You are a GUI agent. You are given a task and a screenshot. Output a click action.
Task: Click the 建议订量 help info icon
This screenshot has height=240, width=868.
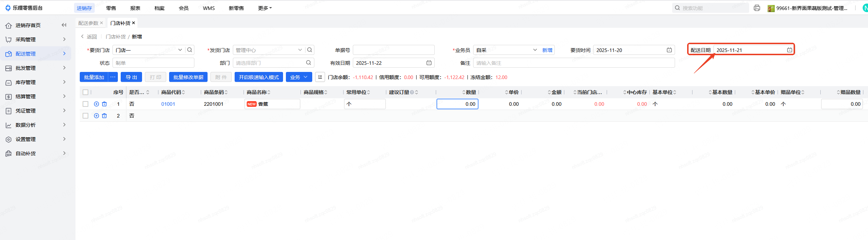(412, 92)
